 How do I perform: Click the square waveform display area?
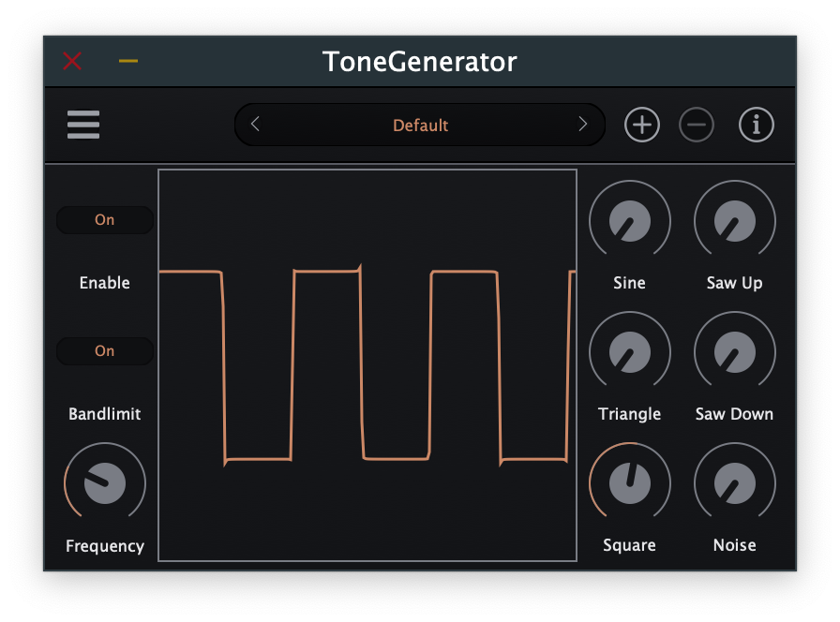tap(368, 365)
